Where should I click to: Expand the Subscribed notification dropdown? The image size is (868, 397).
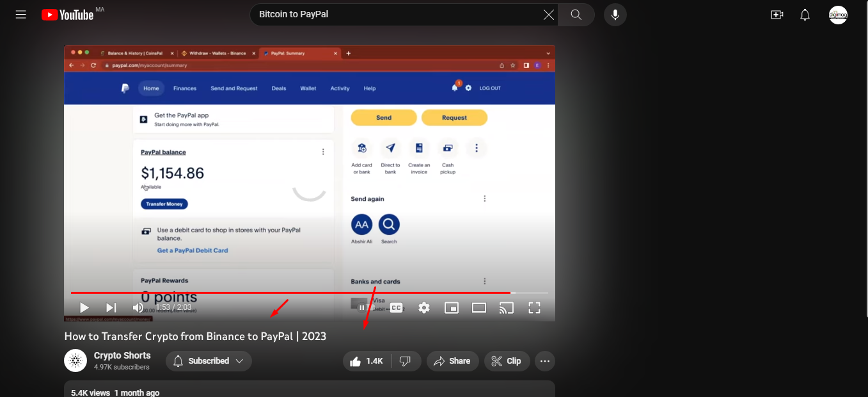[209, 361]
